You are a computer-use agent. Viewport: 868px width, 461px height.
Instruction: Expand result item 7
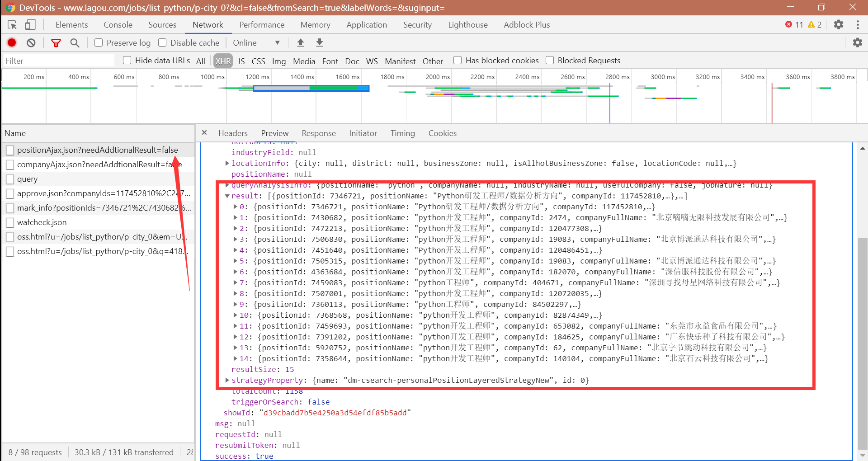[x=236, y=283]
